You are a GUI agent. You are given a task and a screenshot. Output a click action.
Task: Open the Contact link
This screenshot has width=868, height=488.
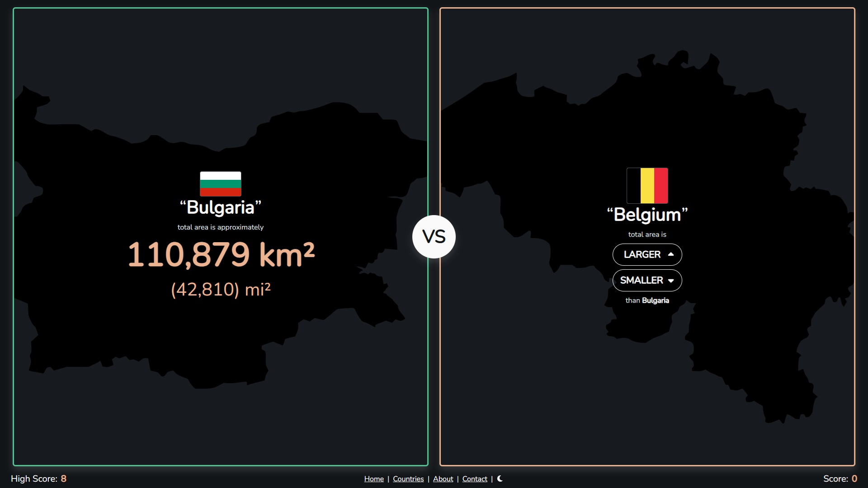475,479
